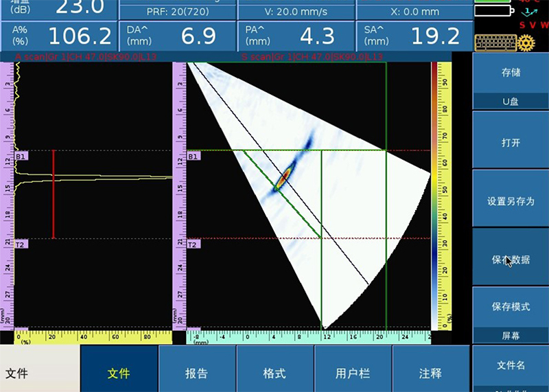The image size is (549, 392).
Task: Switch to the 注释 tab
Action: pyautogui.click(x=431, y=369)
